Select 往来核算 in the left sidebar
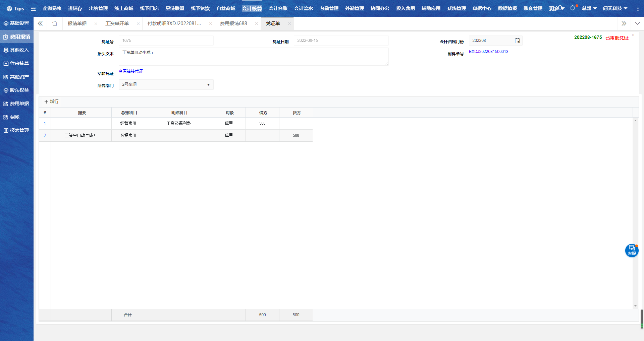Viewport: 644px width, 341px height. (17, 63)
